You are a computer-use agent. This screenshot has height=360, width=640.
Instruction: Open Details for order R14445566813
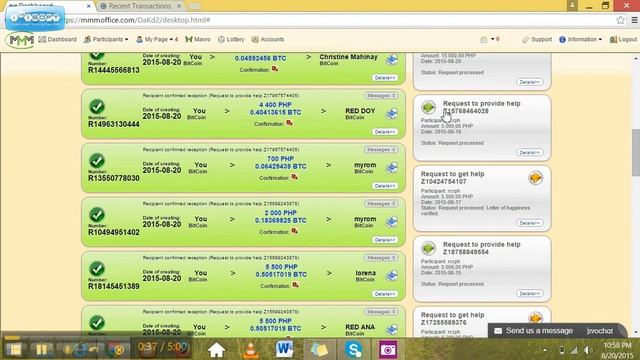click(x=384, y=78)
